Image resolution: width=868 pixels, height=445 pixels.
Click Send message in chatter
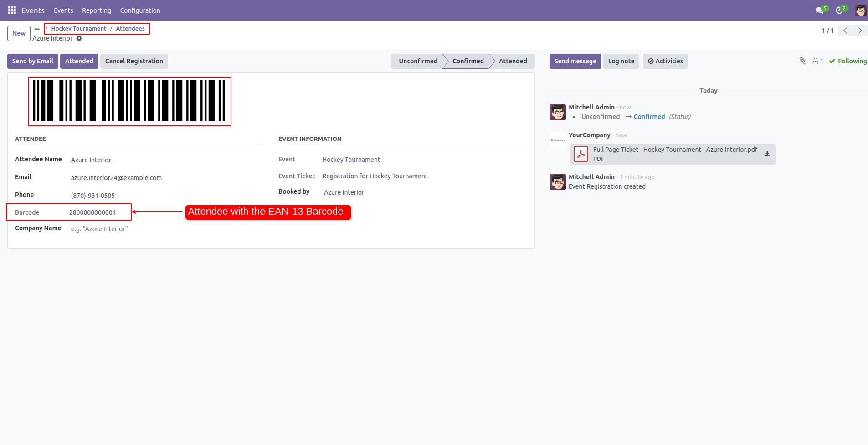click(575, 61)
